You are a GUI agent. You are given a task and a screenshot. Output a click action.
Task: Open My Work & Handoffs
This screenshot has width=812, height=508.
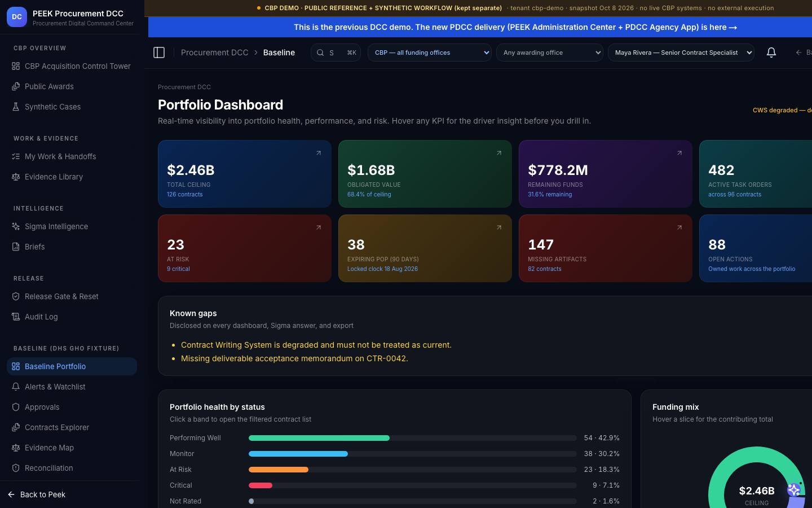click(72, 156)
